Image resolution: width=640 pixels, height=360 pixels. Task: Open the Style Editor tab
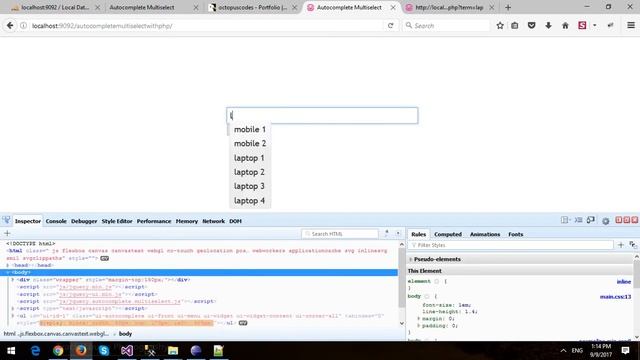pyautogui.click(x=117, y=221)
